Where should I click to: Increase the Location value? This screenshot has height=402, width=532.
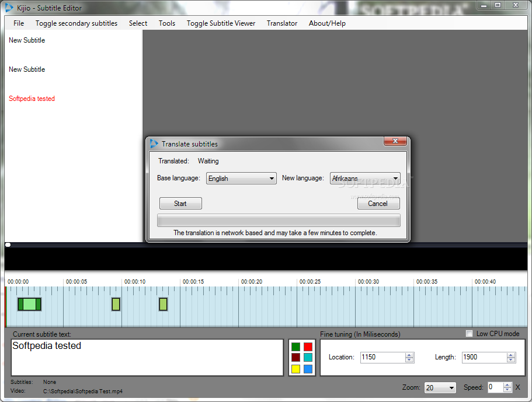(409, 355)
